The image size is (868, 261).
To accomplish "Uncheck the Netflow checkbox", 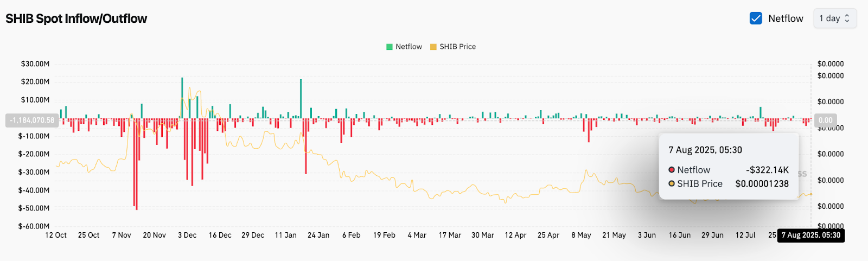I will pyautogui.click(x=756, y=18).
